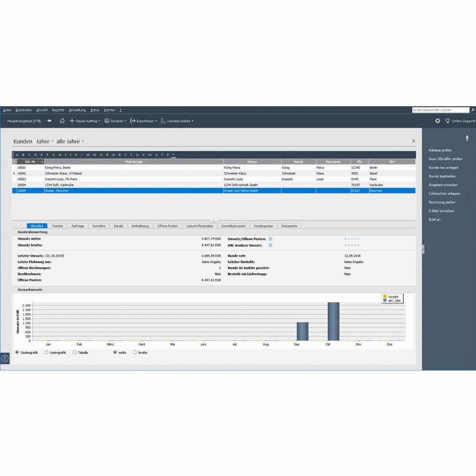The width and height of the screenshot is (476, 476).
Task: Click Ausl. USt-IdNr. prüfen link
Action: 446,159
